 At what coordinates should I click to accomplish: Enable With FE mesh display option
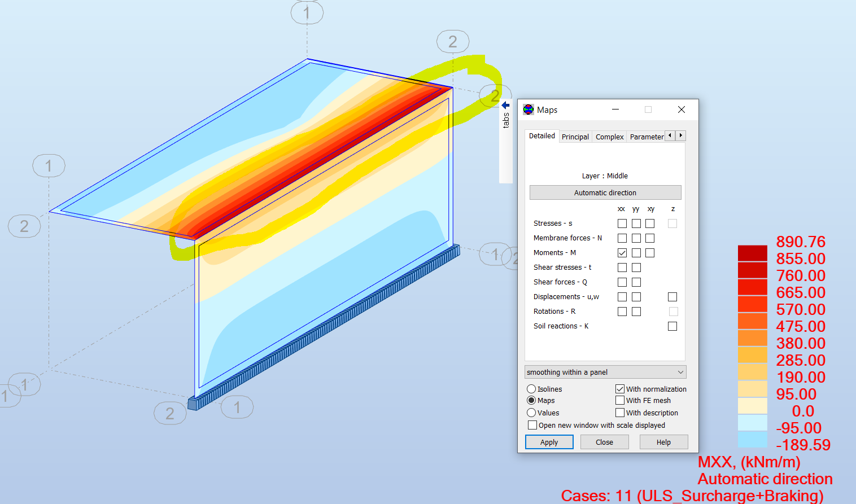point(619,400)
